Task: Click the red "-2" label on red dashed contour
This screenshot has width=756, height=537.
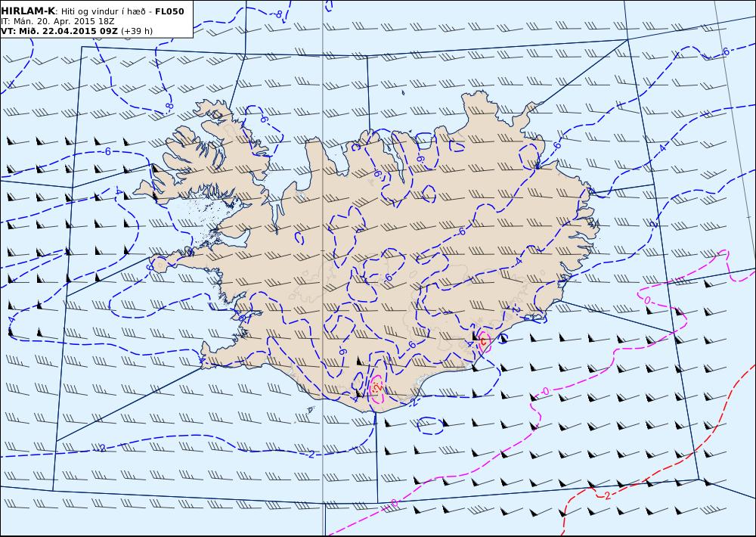Action: pyautogui.click(x=606, y=495)
